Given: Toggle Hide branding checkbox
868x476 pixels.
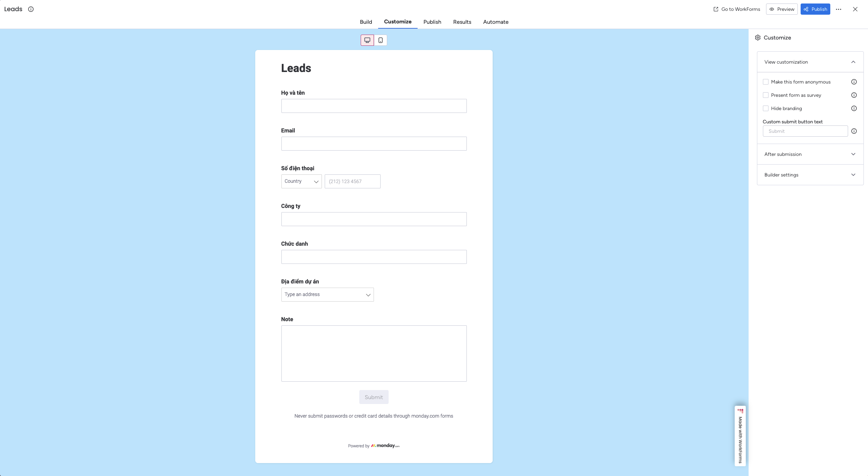Looking at the screenshot, I should [x=766, y=108].
